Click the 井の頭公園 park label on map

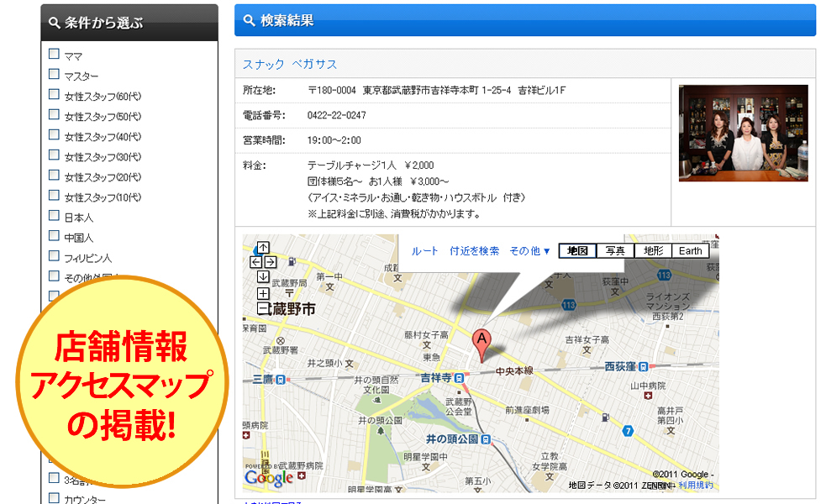coord(380,421)
